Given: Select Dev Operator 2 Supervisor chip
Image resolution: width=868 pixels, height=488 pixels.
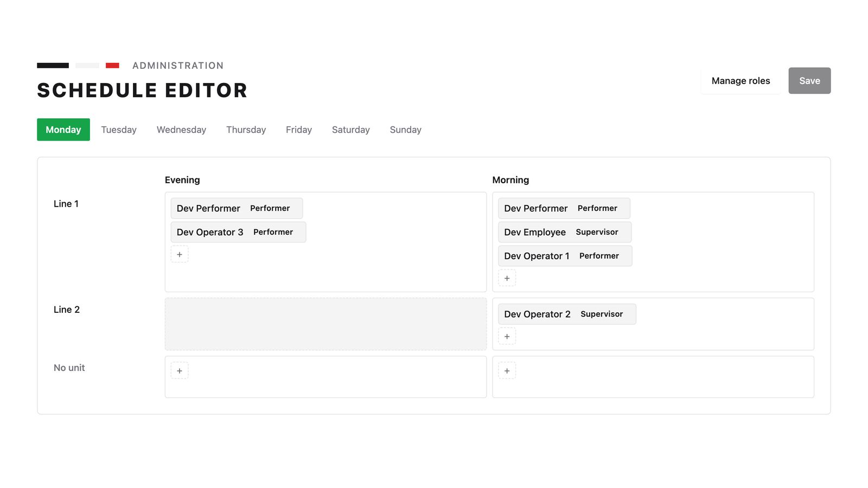Looking at the screenshot, I should pyautogui.click(x=567, y=314).
